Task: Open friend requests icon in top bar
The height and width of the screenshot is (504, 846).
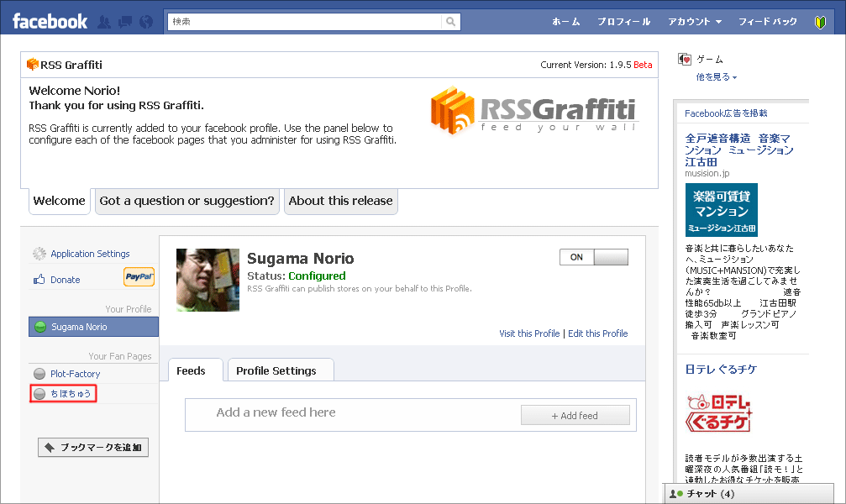Action: pyautogui.click(x=104, y=22)
